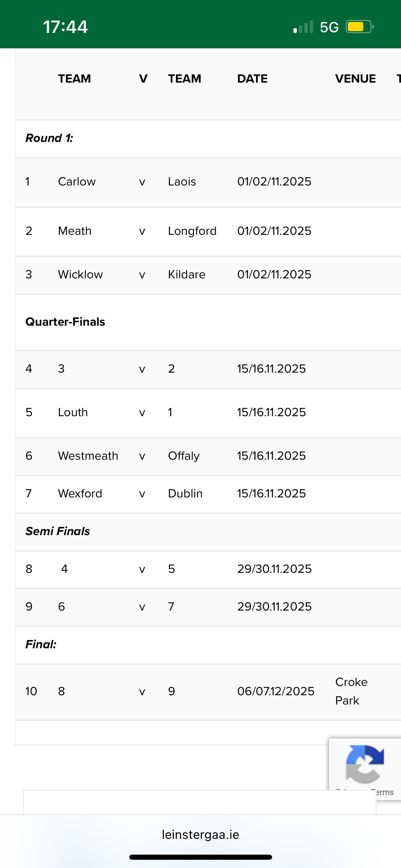
Task: Tap the Quarter-Finals section heading
Action: [x=65, y=322]
